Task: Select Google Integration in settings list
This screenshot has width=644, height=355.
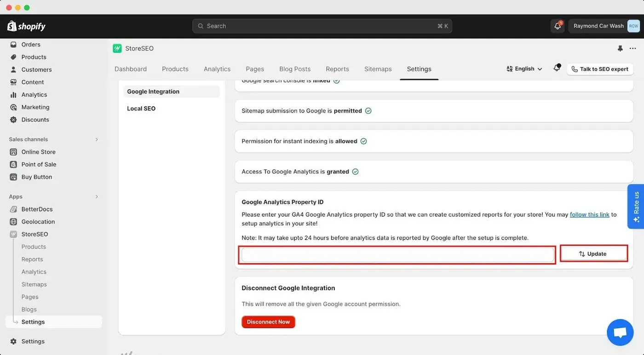Action: point(172,92)
